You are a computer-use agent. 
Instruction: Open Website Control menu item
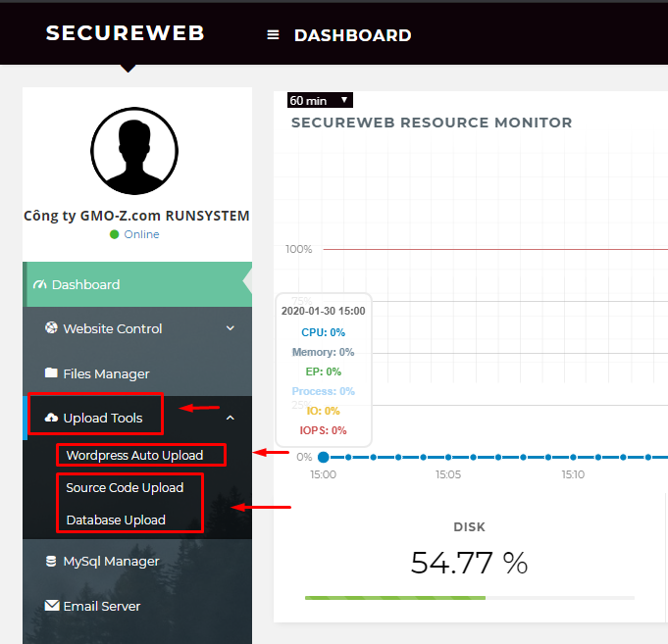click(x=137, y=328)
